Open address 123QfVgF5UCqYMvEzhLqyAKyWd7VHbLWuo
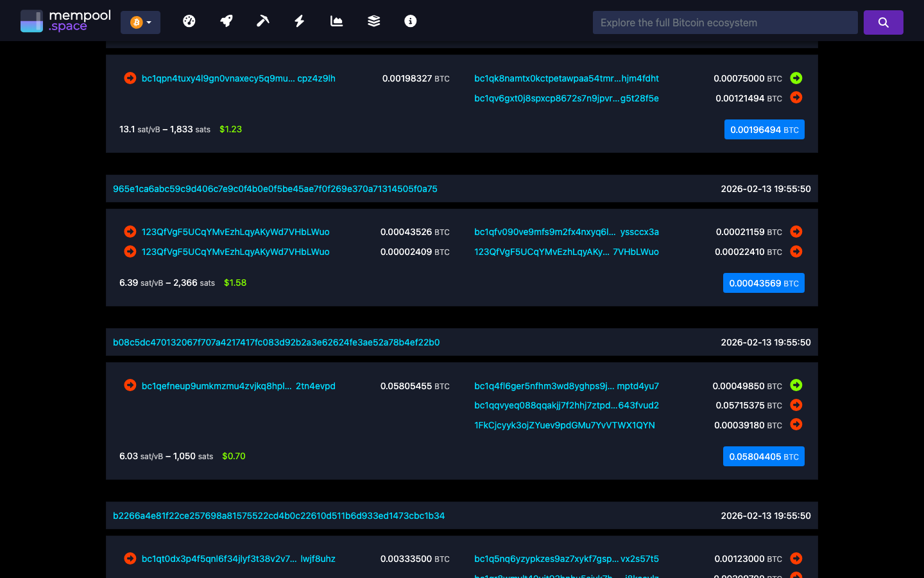 [235, 232]
